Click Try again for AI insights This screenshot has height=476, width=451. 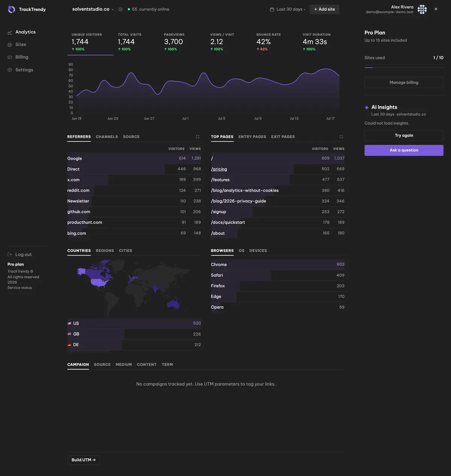404,136
